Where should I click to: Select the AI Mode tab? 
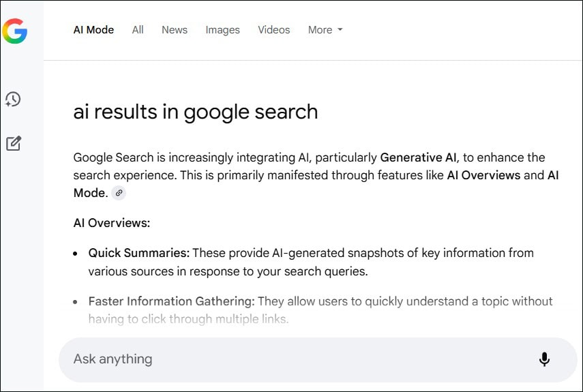coord(93,30)
